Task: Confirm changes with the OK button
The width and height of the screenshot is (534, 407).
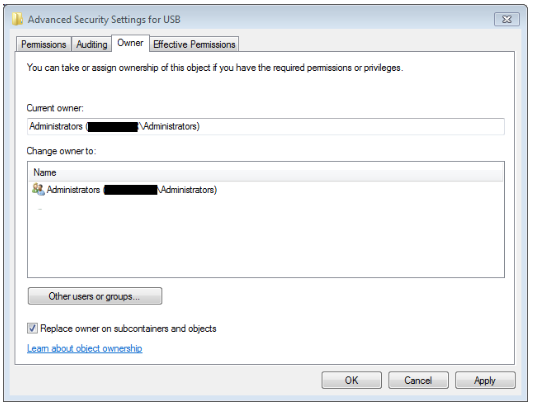Action: (x=351, y=380)
